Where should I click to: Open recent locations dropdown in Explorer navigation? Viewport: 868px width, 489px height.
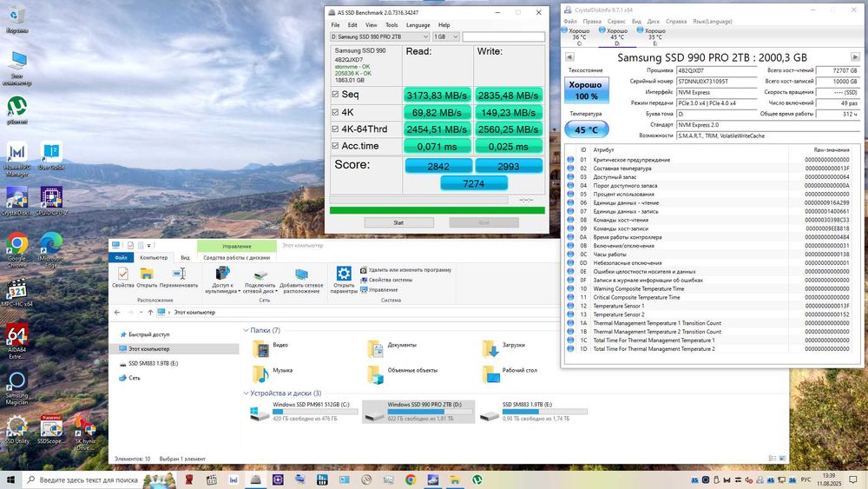[141, 313]
